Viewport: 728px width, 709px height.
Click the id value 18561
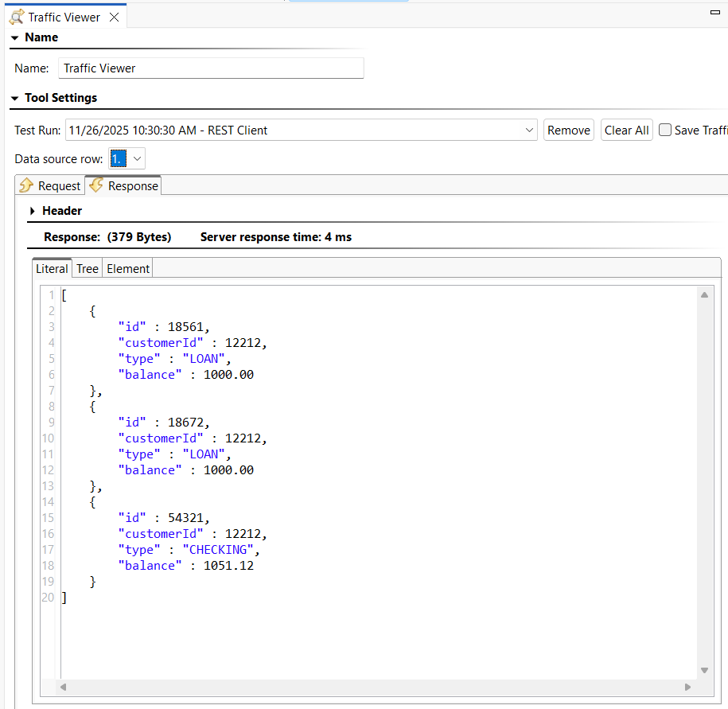(185, 327)
